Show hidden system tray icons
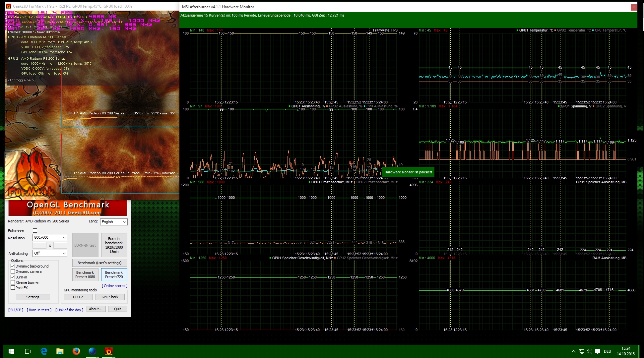Image resolution: width=644 pixels, height=358 pixels. [573, 351]
